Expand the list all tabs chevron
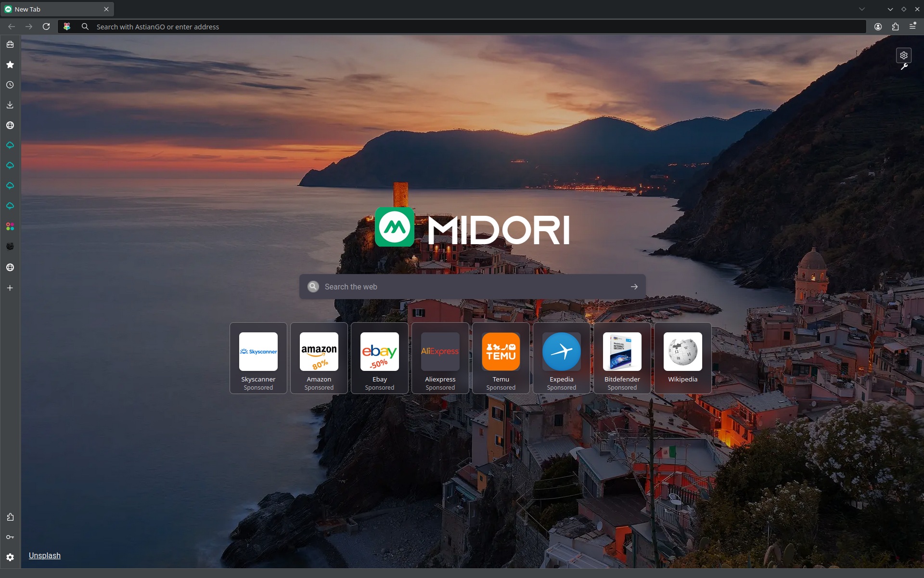This screenshot has height=578, width=924. pyautogui.click(x=862, y=9)
